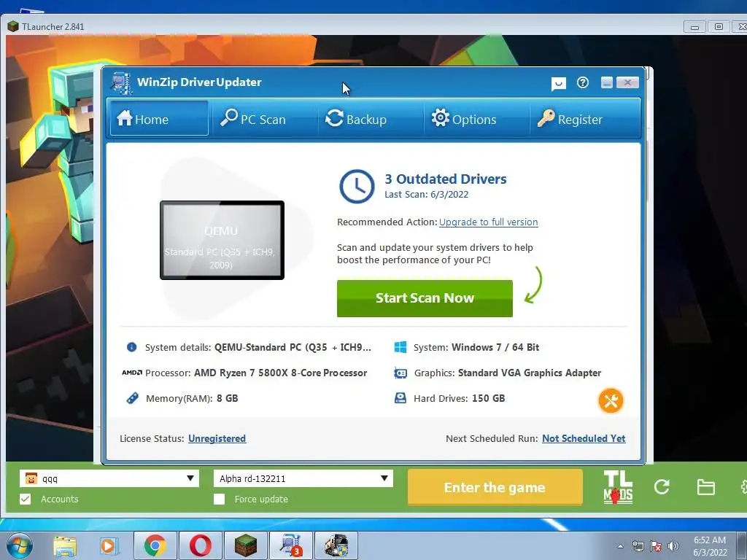Screen dimensions: 747x560
Task: Click the WinZip Driver Updater app logo
Action: pyautogui.click(x=122, y=83)
